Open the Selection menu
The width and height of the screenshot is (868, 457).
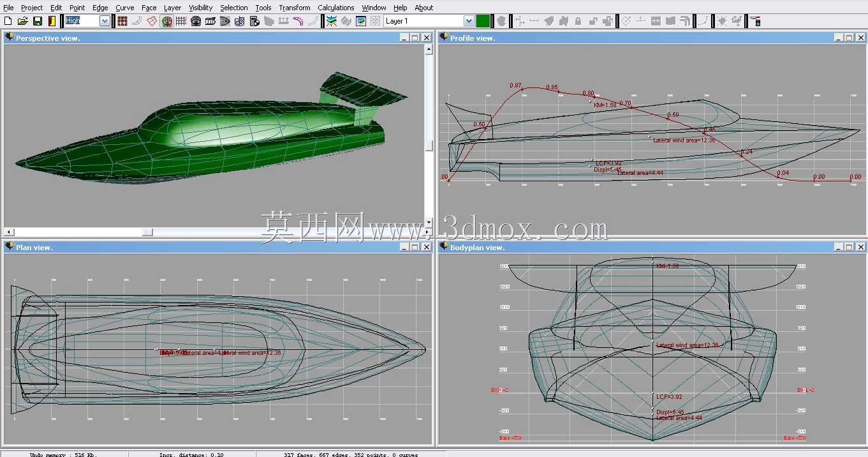pos(234,8)
